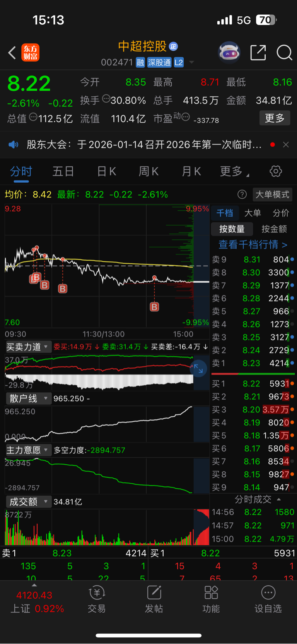
Task: Open the 成交额 indicator dropdown
Action: [x=28, y=502]
